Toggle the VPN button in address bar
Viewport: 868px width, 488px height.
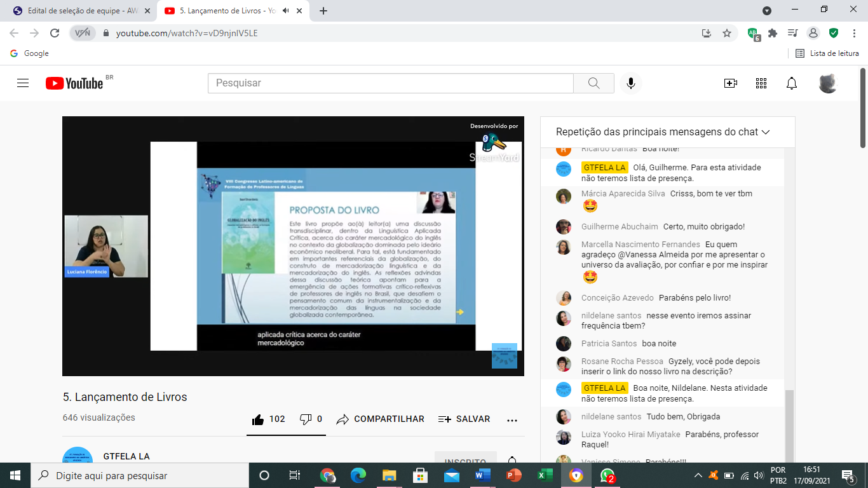(x=83, y=33)
